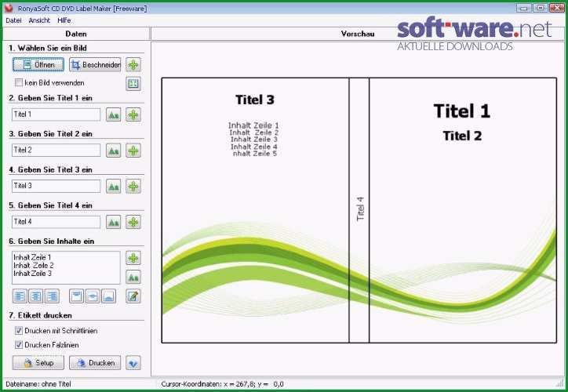This screenshot has width=568, height=392.
Task: Select Titel 3 text in preview
Action: coord(255,100)
